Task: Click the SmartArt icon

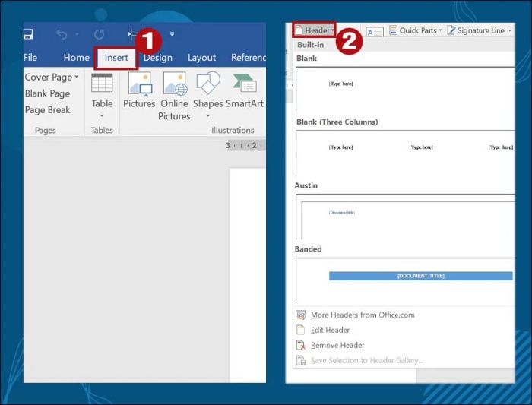Action: pyautogui.click(x=244, y=84)
